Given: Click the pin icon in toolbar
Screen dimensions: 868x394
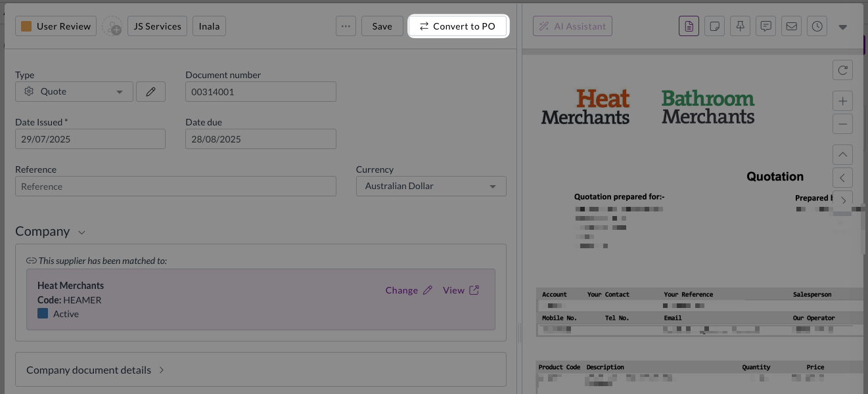Looking at the screenshot, I should (x=740, y=26).
